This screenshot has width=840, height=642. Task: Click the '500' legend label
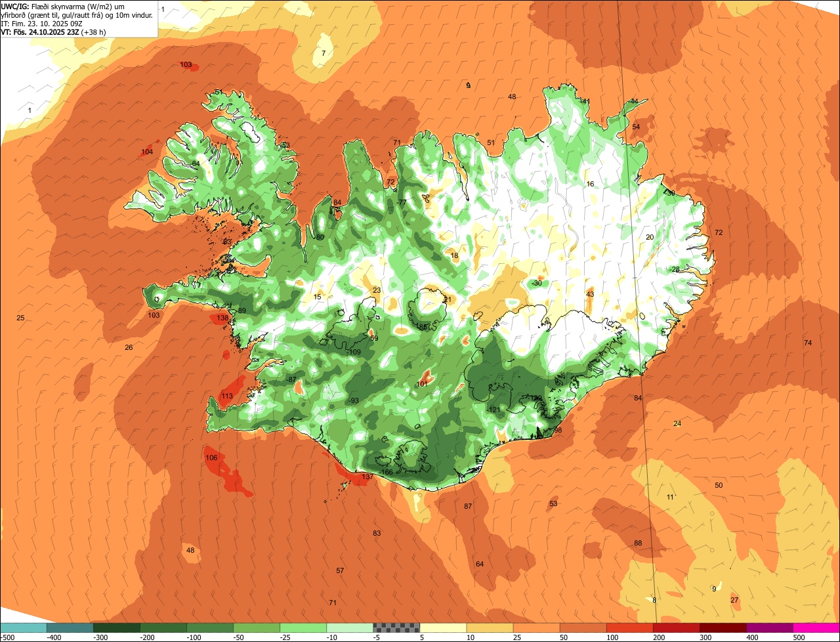pos(799,637)
